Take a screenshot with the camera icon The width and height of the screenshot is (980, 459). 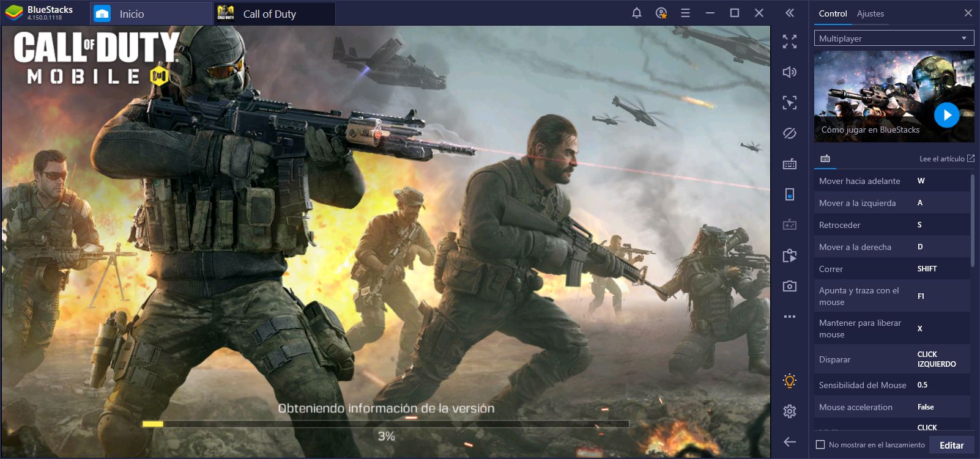790,286
